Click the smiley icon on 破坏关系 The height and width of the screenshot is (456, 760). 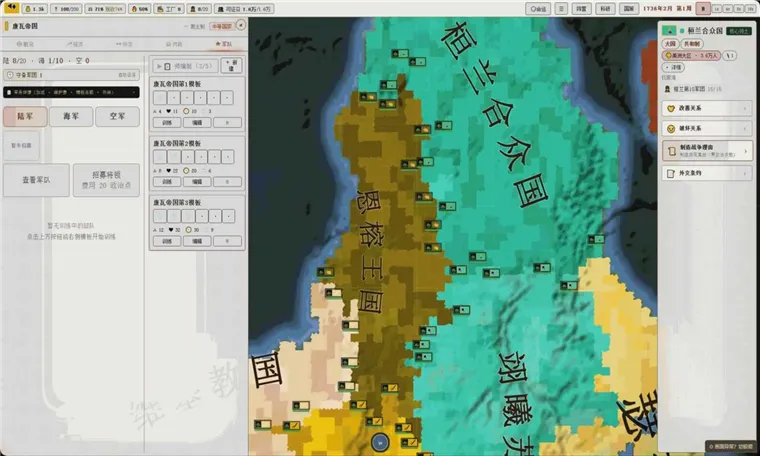click(671, 128)
